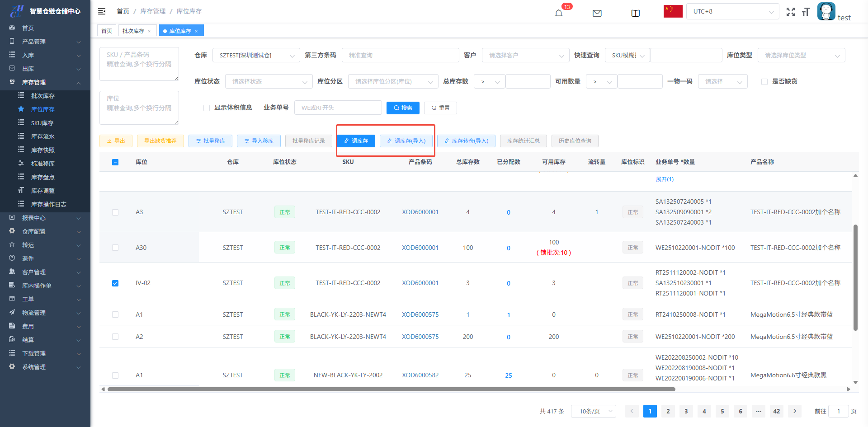
Task: Click the 业务单号 input field
Action: (x=338, y=108)
